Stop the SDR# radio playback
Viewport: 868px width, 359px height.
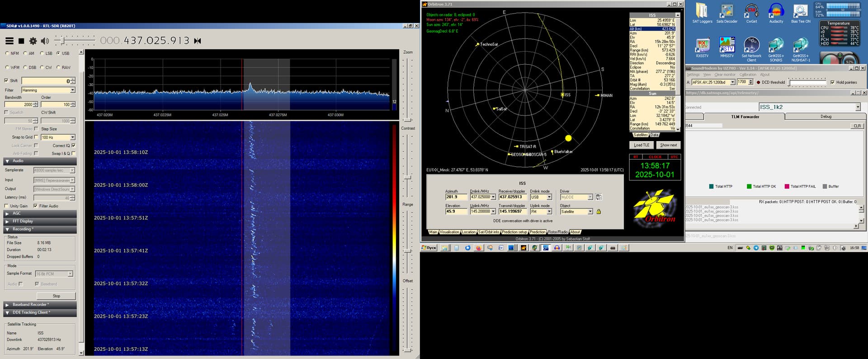tap(21, 41)
